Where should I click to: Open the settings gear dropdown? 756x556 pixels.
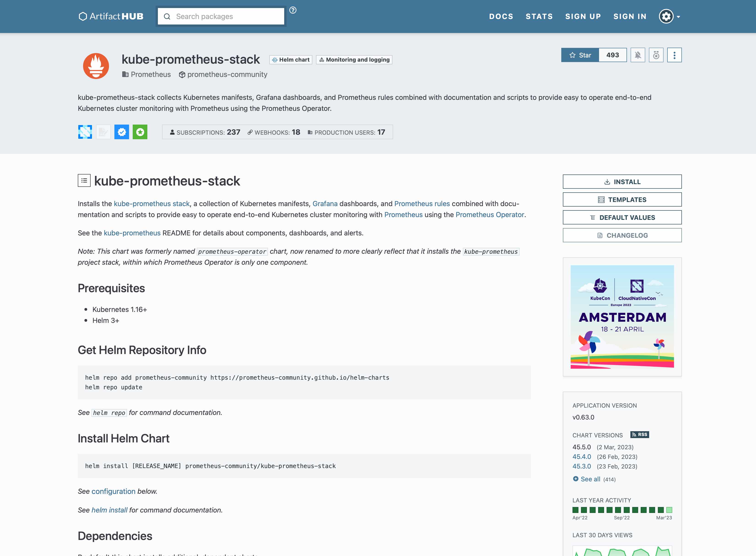coord(669,16)
